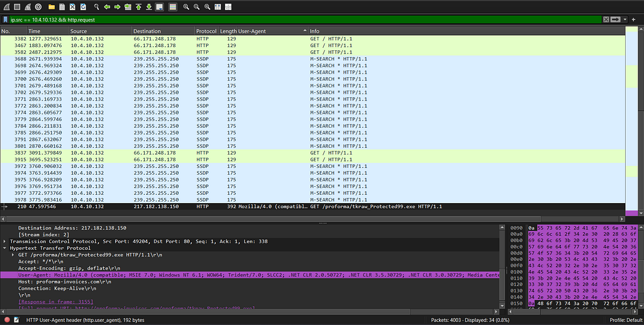Select Accept-Encoding: gzip, deflate line
The height and width of the screenshot is (325, 644).
[x=69, y=268]
